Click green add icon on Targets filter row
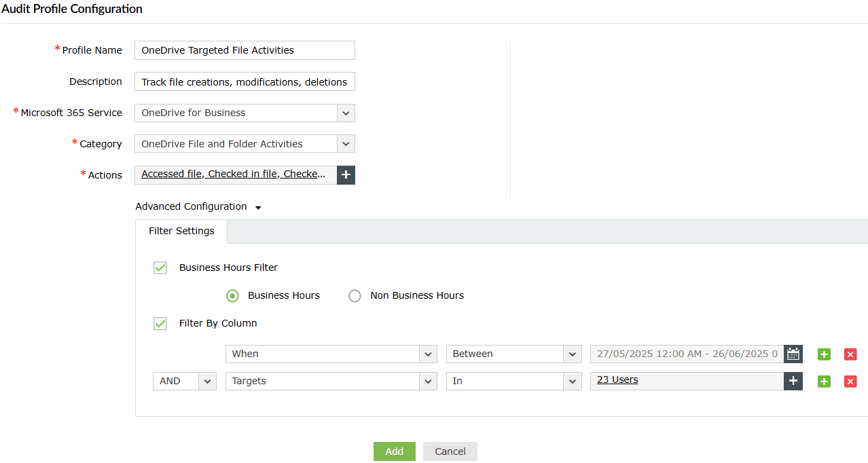868x463 pixels. [824, 382]
